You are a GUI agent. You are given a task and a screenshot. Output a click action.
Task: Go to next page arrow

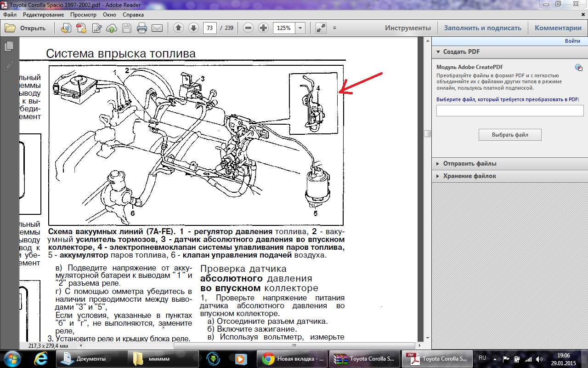click(193, 28)
